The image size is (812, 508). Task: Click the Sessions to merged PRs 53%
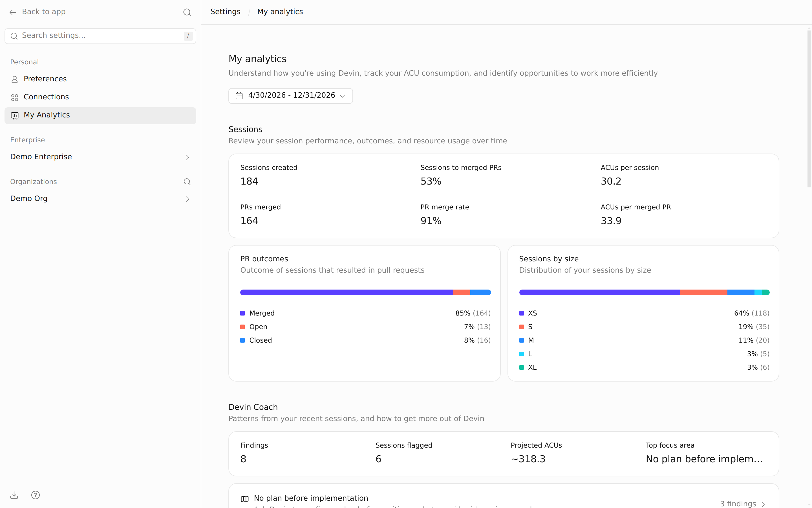tap(431, 181)
